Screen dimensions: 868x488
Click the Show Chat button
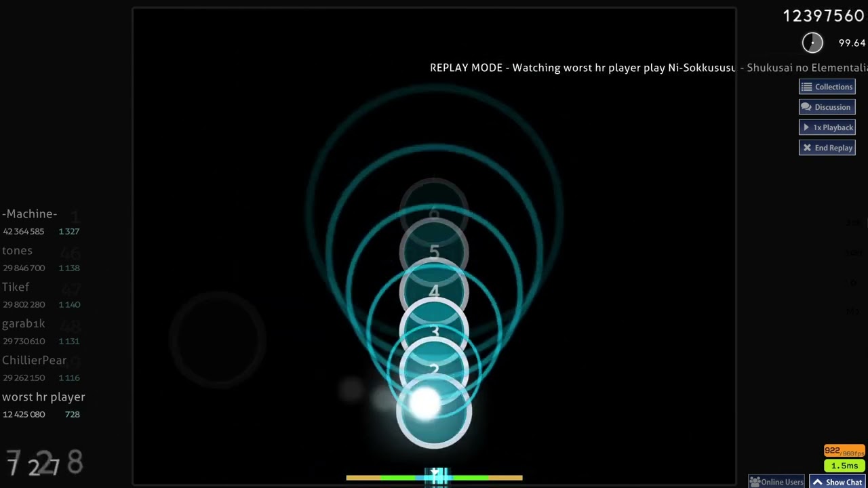838,482
